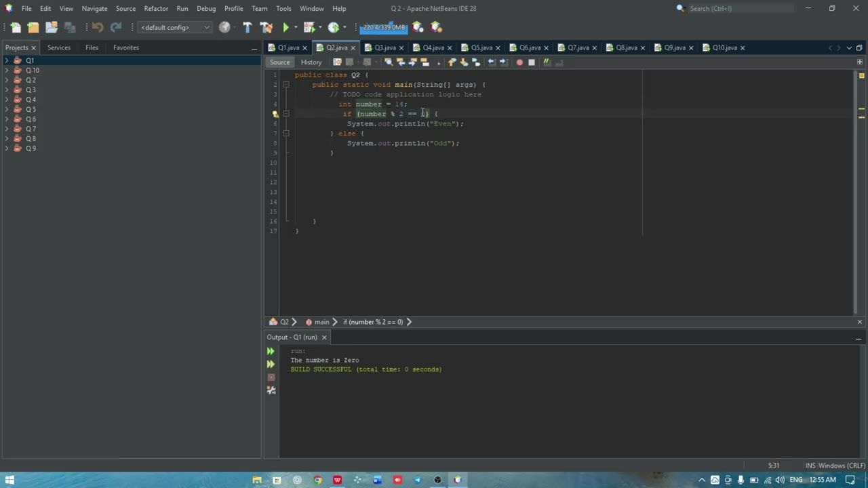Click the Redo arrow icon
Viewport: 868px width, 488px height.
116,27
